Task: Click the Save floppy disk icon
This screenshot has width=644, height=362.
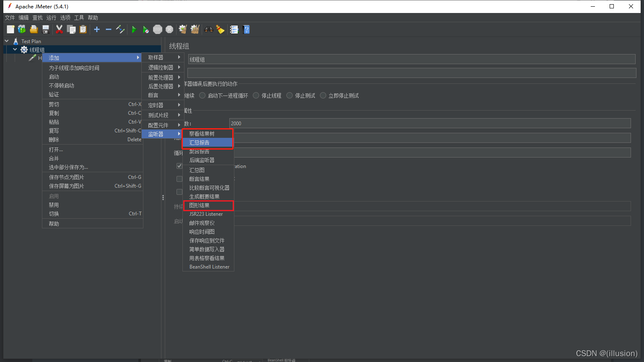Action: [x=46, y=29]
